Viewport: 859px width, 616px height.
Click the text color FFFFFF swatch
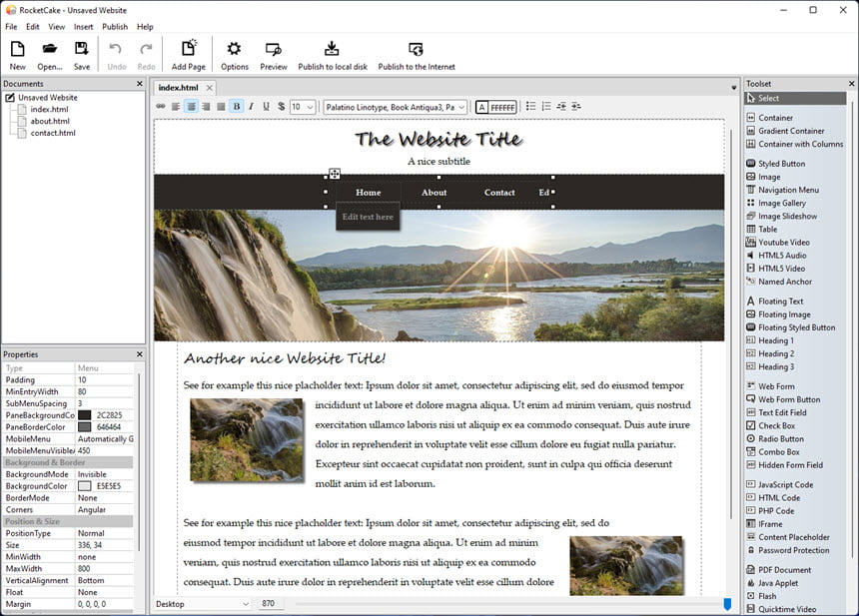point(495,107)
